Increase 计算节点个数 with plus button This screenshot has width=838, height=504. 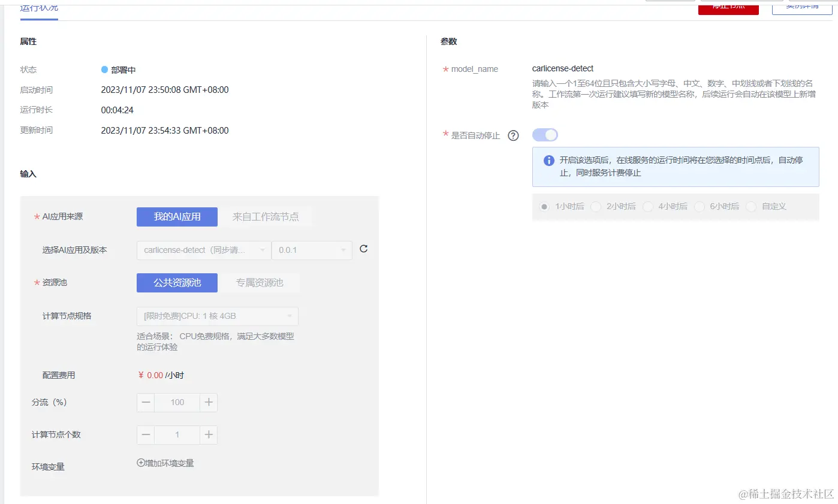pyautogui.click(x=209, y=434)
